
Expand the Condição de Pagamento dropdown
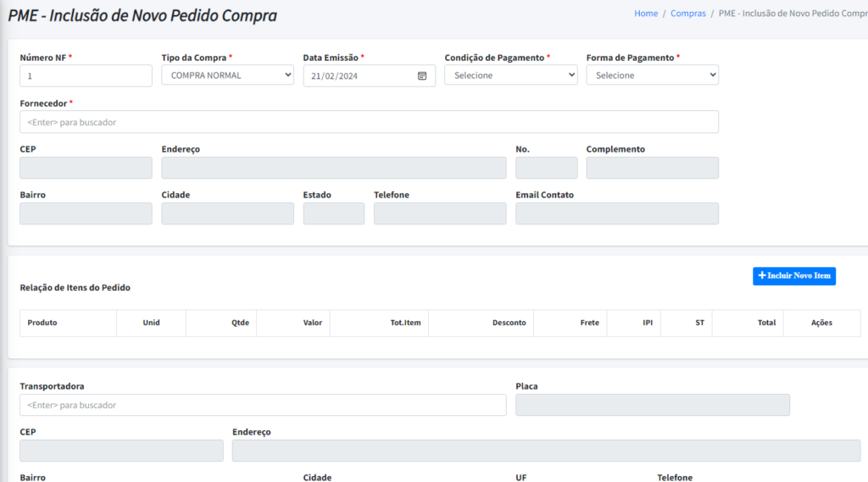[x=510, y=75]
